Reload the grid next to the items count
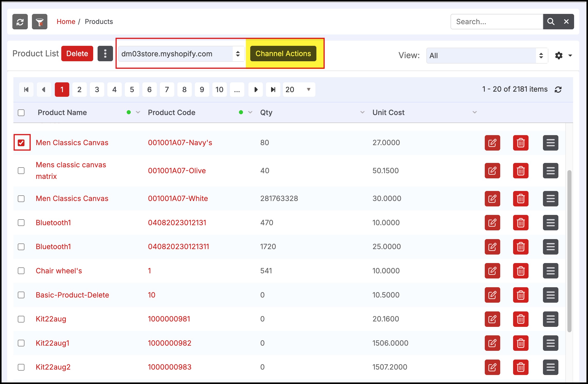The image size is (588, 384). [558, 90]
